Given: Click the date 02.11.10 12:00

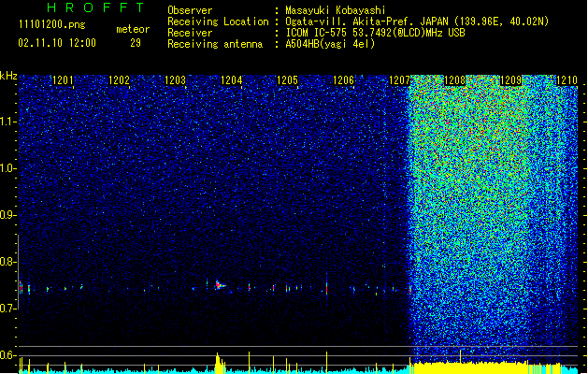Looking at the screenshot, I should coord(57,43).
